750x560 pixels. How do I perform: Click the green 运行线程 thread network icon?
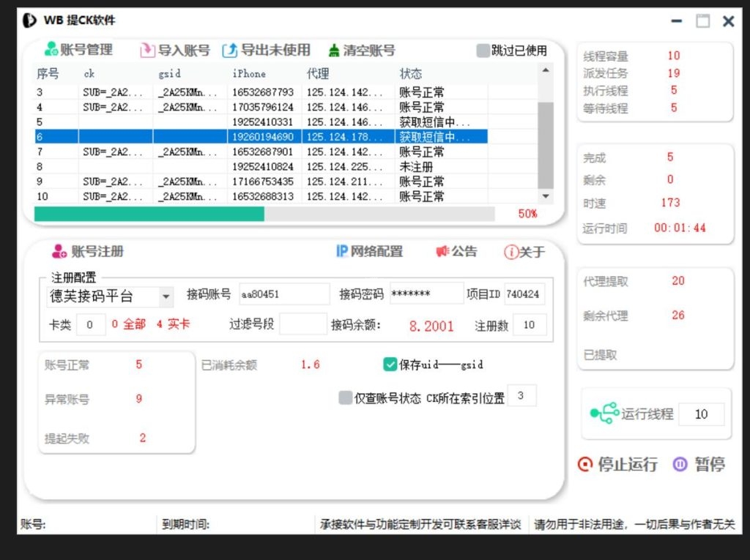[x=604, y=414]
